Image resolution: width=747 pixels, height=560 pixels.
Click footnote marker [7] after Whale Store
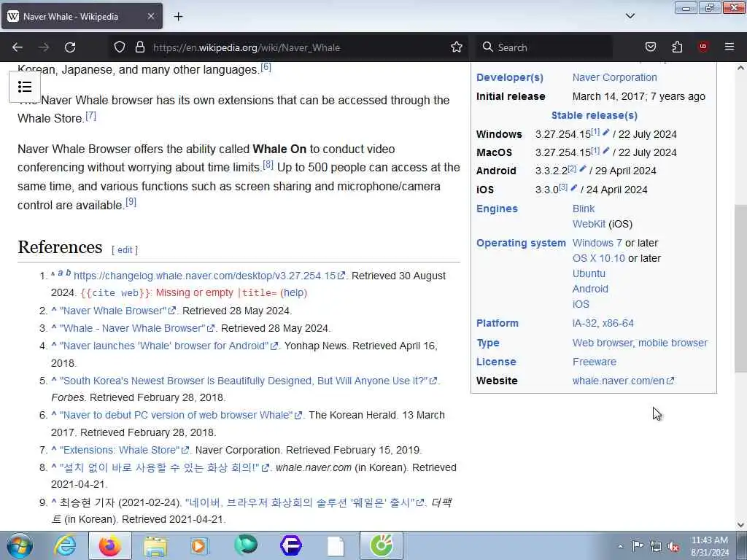click(x=91, y=116)
